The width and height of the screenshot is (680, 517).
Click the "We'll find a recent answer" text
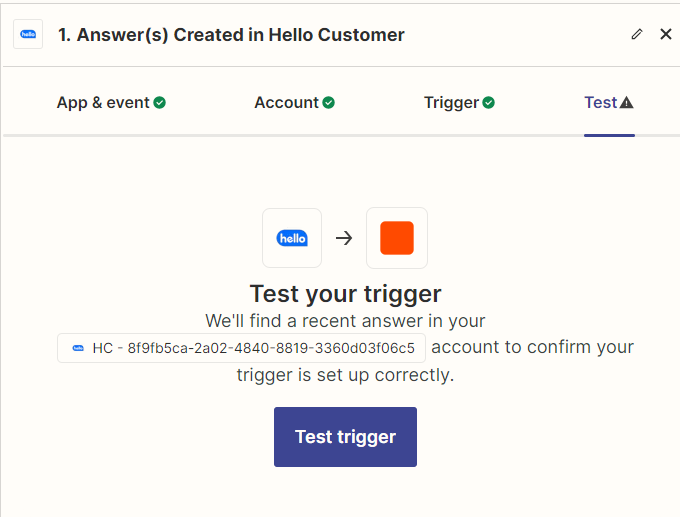345,321
